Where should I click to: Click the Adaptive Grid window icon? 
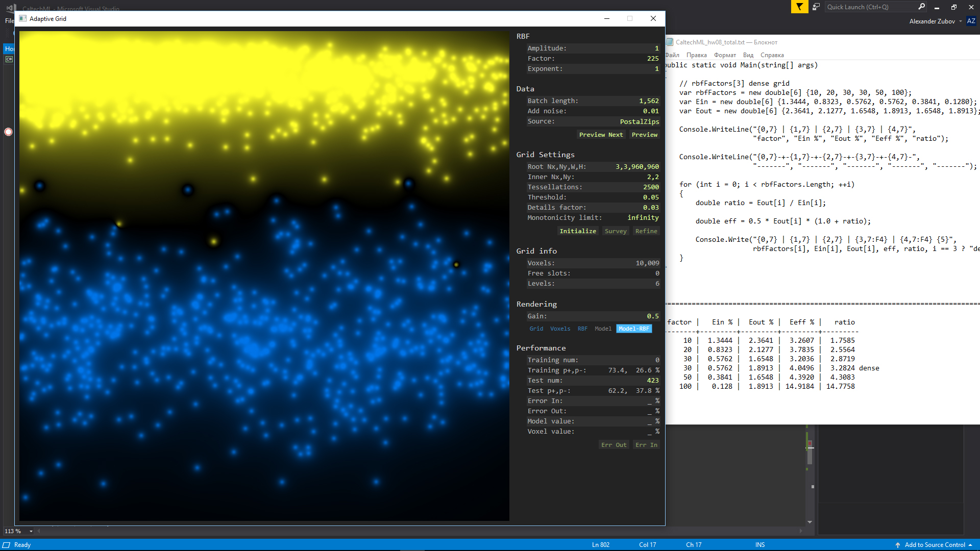pyautogui.click(x=22, y=18)
